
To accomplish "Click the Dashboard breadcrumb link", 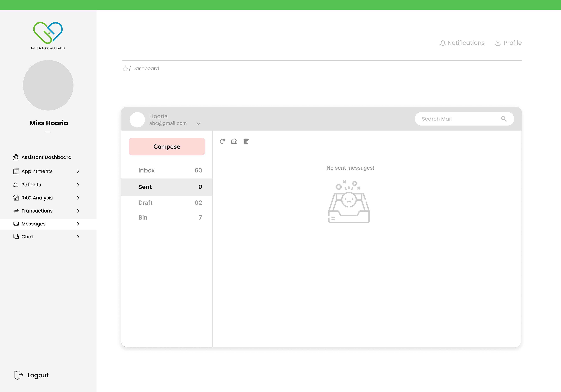I will point(145,69).
